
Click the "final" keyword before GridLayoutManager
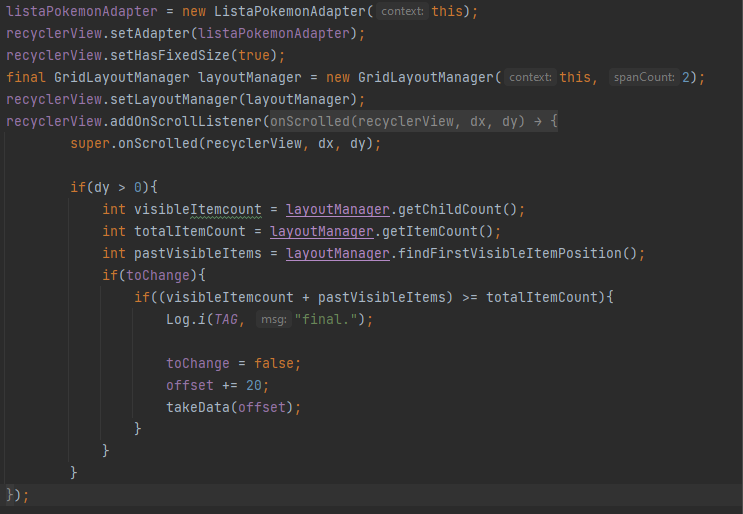[x=26, y=77]
